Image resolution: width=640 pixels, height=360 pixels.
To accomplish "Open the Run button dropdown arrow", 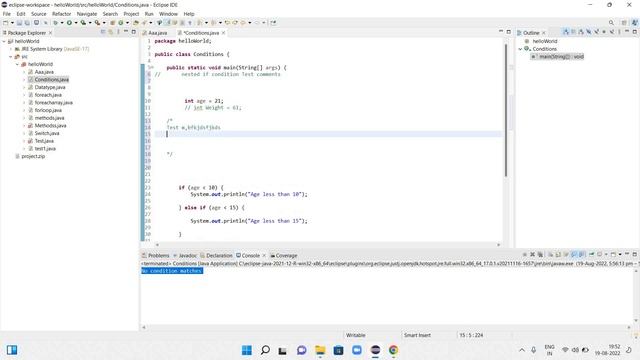I will (76, 23).
